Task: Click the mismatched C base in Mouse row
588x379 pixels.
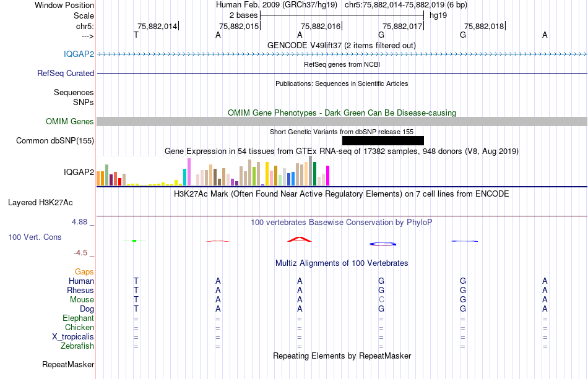Action: 381,300
